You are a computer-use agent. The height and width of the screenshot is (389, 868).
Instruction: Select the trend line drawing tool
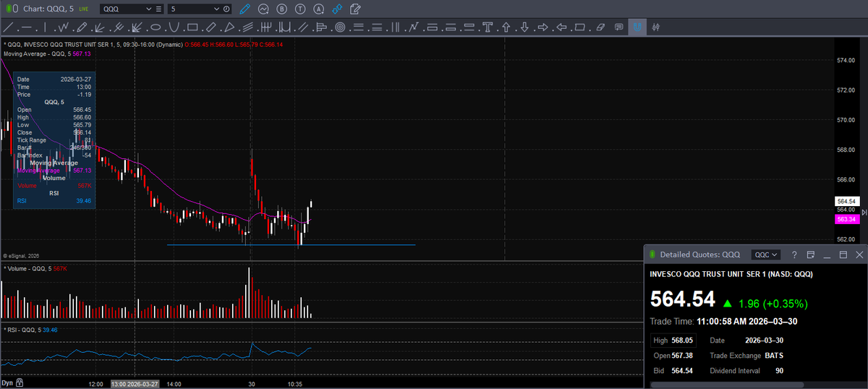(x=9, y=27)
